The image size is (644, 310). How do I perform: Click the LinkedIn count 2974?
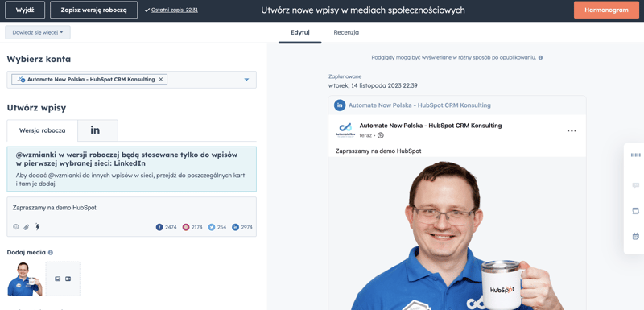click(246, 227)
